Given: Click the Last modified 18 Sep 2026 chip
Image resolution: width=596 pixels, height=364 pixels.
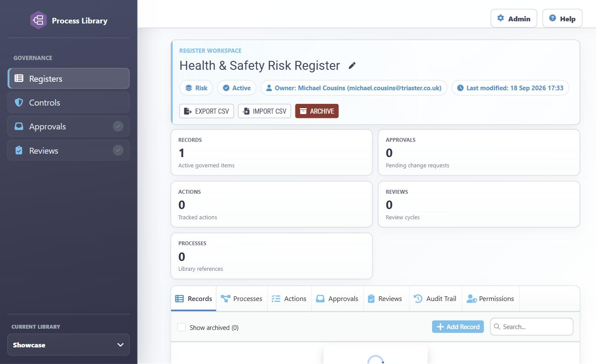Looking at the screenshot, I should pyautogui.click(x=510, y=88).
